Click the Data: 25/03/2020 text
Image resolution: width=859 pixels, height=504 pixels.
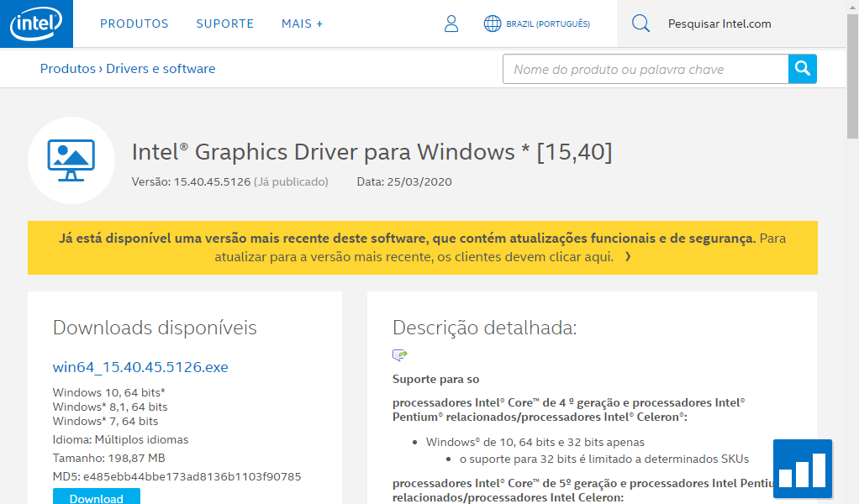[x=404, y=181]
